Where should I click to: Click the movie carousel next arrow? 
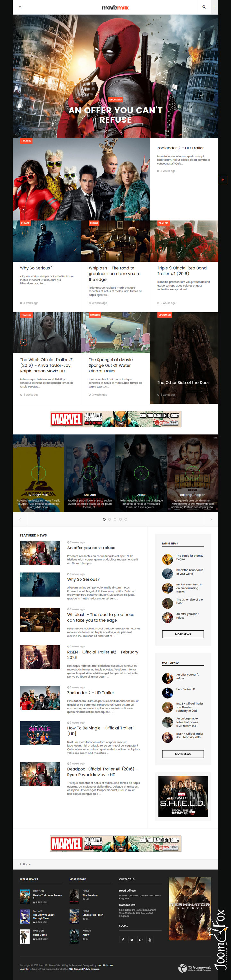tap(211, 519)
